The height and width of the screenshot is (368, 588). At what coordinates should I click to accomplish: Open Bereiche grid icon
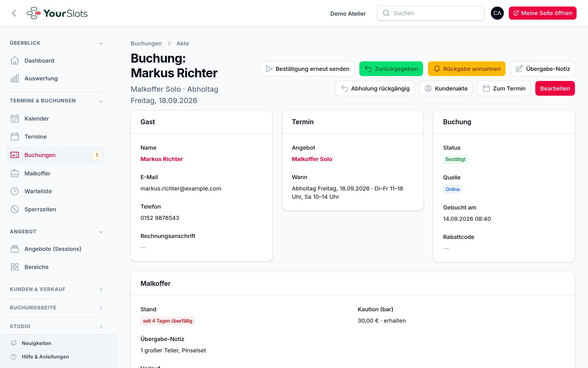[x=15, y=267]
